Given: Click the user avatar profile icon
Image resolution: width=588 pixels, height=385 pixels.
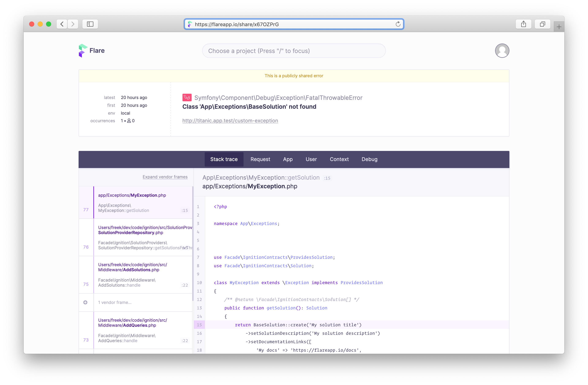Looking at the screenshot, I should [x=502, y=51].
